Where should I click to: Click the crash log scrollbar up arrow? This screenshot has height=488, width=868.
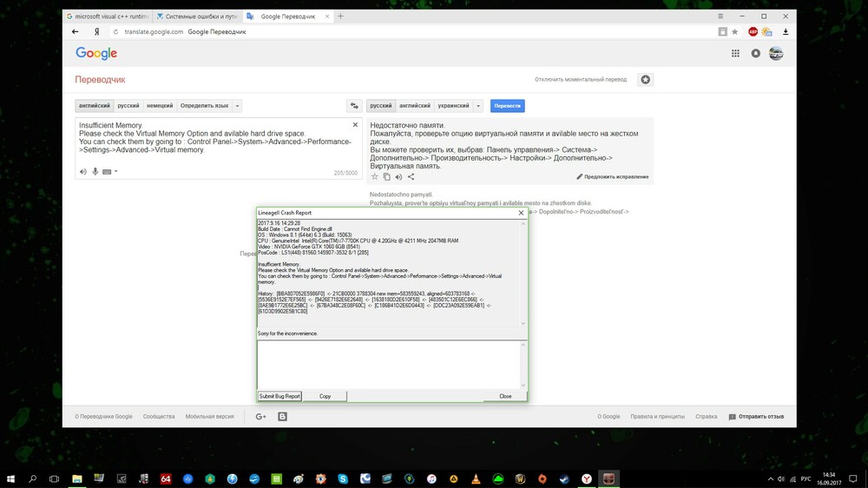coord(523,223)
